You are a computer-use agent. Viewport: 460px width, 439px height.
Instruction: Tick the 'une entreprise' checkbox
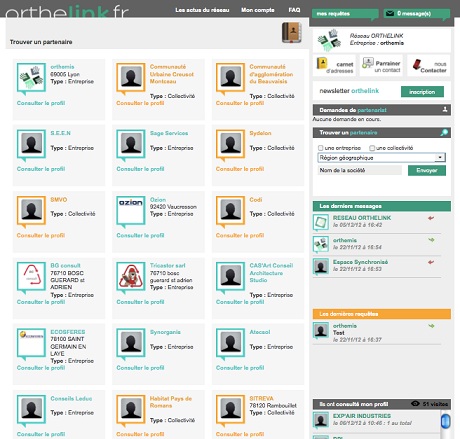321,148
